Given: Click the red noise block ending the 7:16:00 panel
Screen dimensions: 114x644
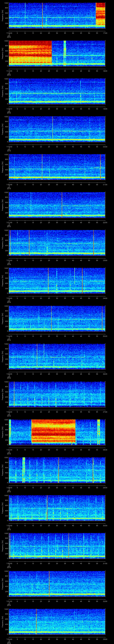Looking at the screenshot, I should click(100, 14).
